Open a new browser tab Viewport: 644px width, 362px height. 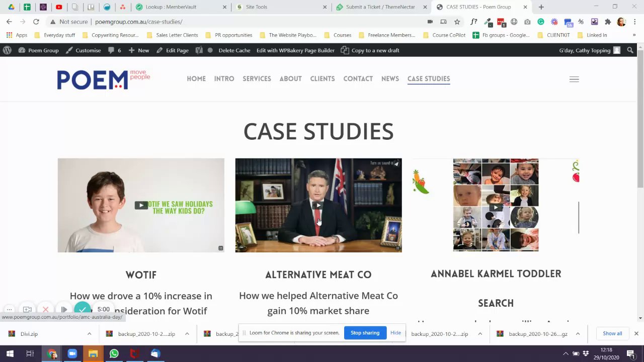[541, 7]
